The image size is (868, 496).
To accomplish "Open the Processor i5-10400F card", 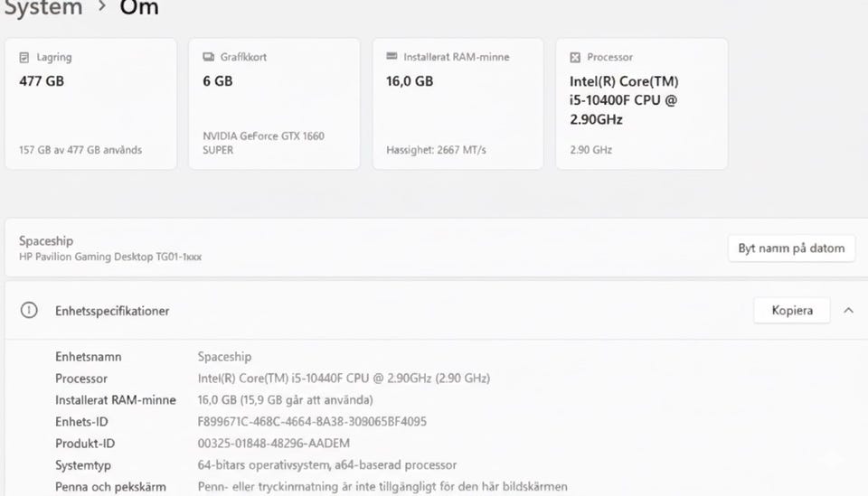I will [x=641, y=104].
